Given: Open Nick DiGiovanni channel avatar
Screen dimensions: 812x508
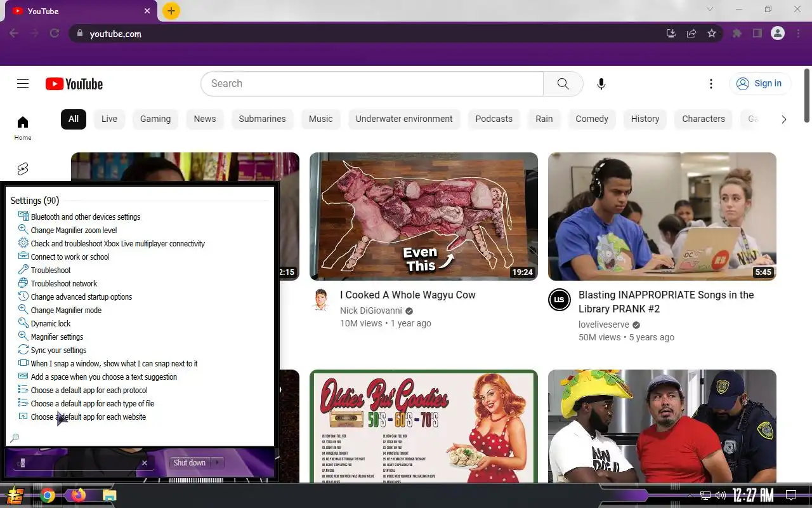Looking at the screenshot, I should tap(321, 300).
